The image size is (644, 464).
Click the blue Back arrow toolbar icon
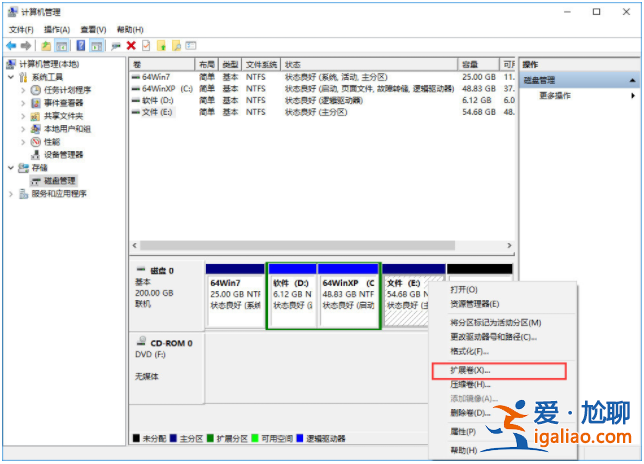(x=11, y=46)
